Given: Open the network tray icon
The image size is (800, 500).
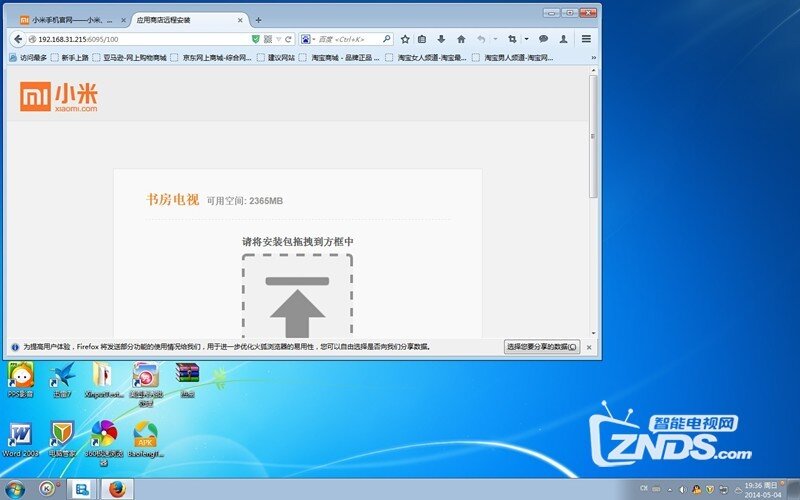Looking at the screenshot, I should coord(723,490).
